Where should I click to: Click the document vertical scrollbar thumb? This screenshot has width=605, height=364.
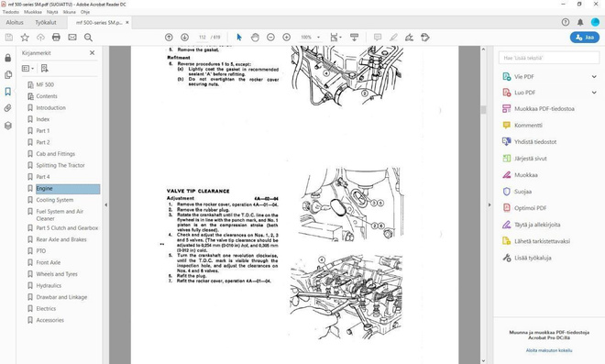tap(483, 110)
